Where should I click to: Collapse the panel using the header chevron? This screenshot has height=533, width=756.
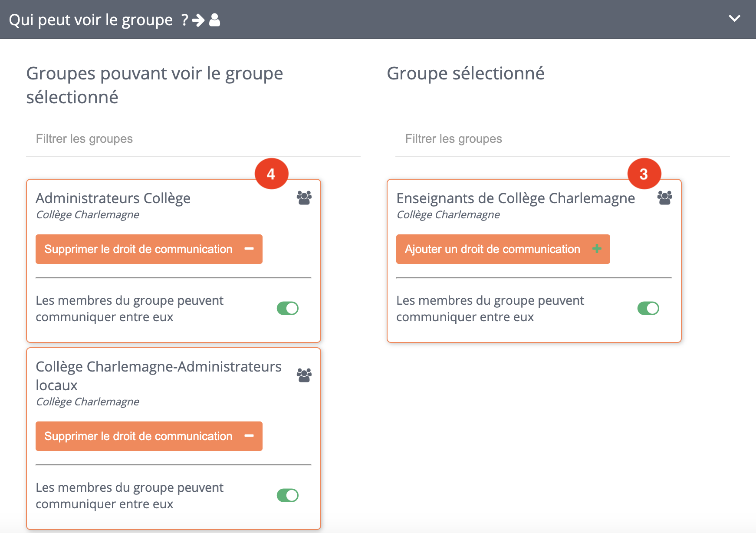pyautogui.click(x=734, y=19)
